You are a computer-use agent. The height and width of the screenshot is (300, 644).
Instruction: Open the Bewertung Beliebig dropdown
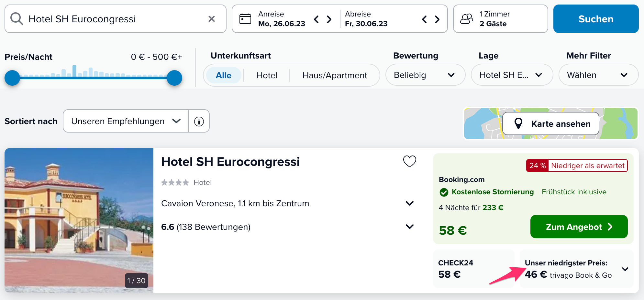425,75
